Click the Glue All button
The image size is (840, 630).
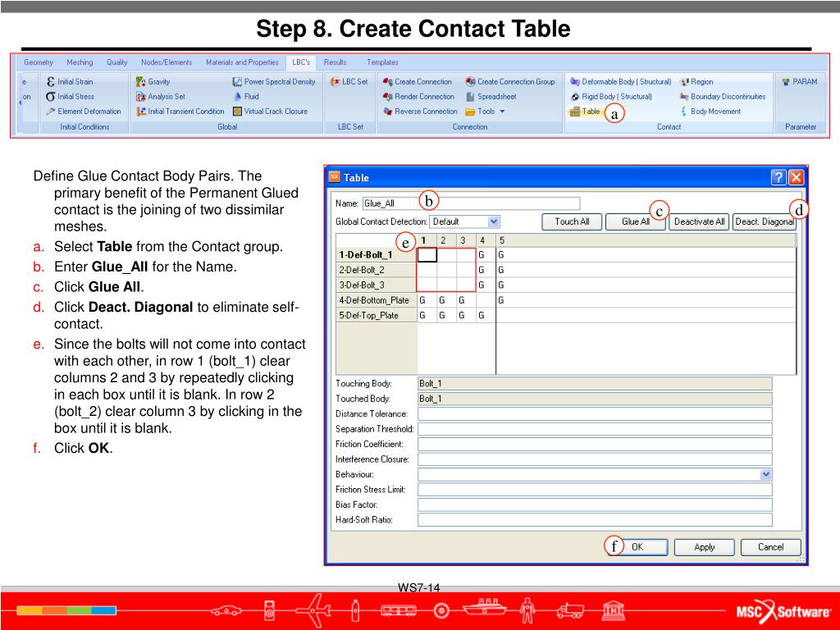point(636,221)
